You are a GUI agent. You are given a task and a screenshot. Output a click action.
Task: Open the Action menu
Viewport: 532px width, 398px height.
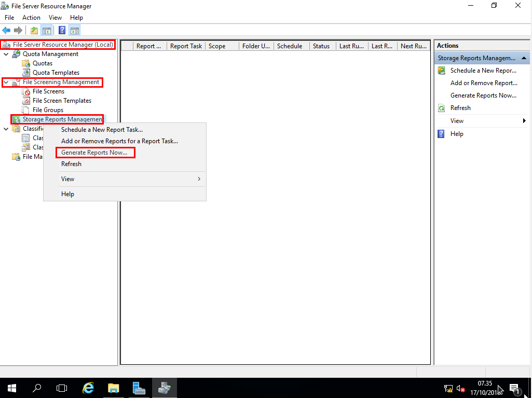pyautogui.click(x=31, y=18)
